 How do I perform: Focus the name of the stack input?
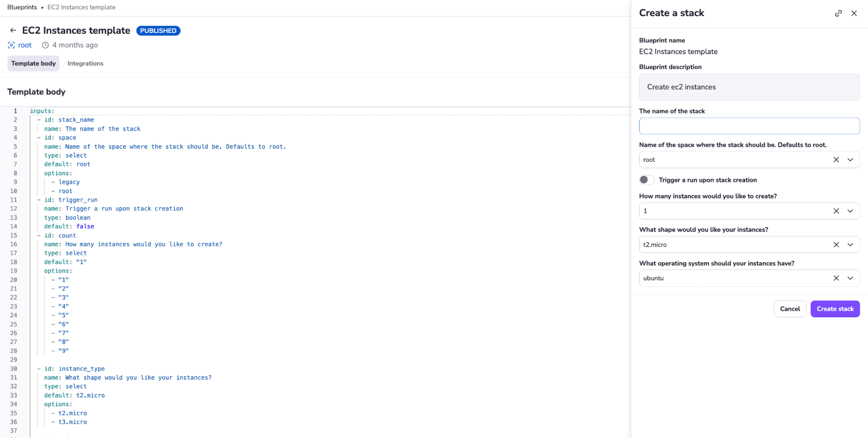[x=749, y=126]
